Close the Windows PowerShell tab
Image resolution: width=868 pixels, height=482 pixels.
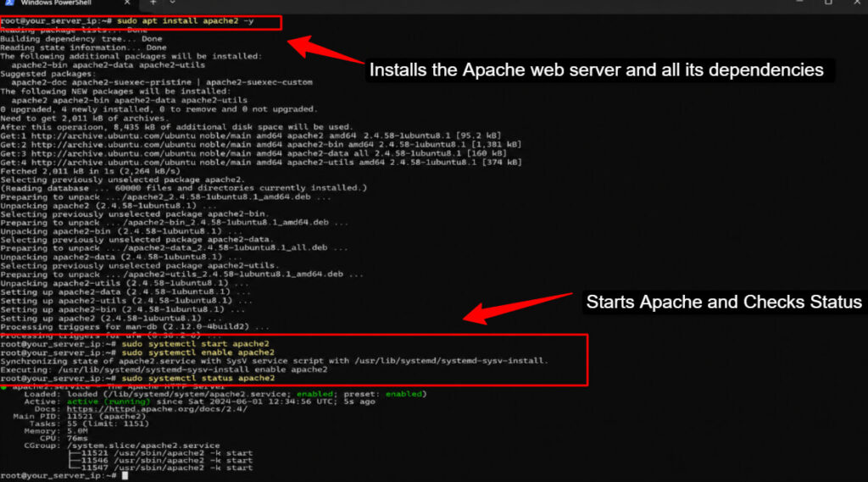point(127,3)
